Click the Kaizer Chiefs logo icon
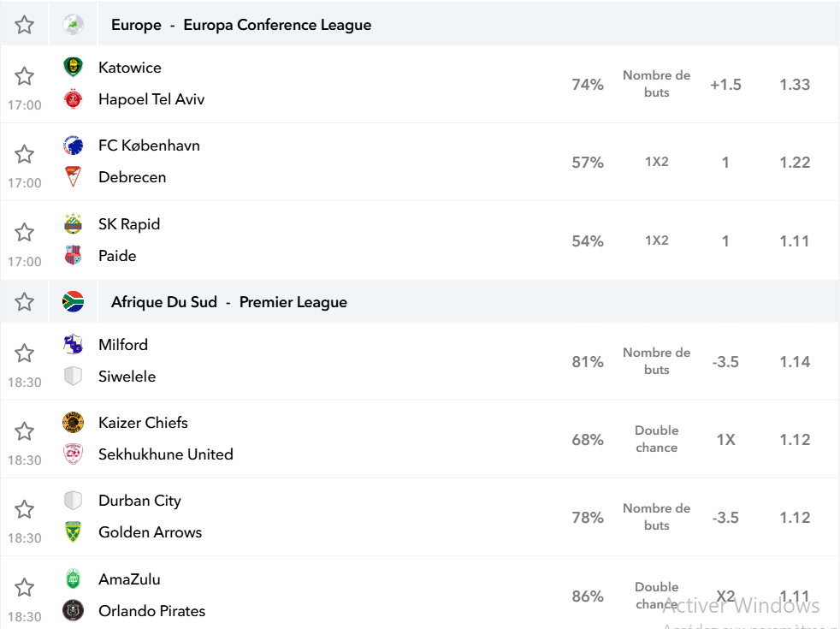 coord(73,422)
